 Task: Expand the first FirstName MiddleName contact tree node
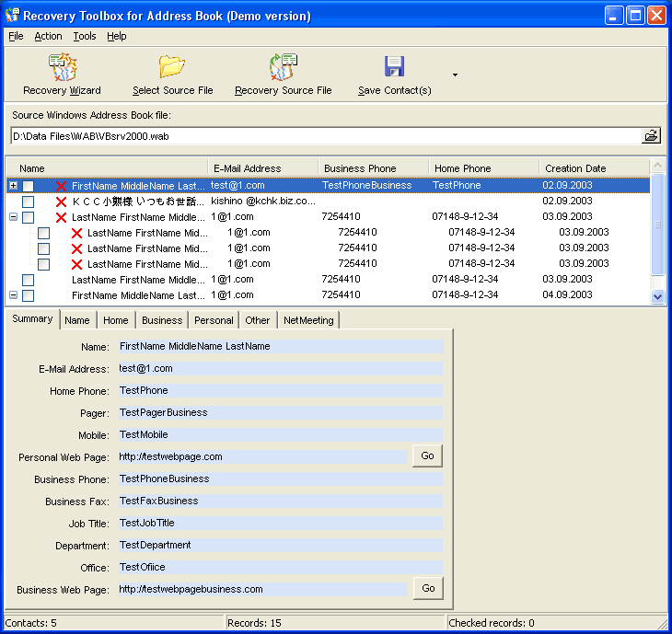pos(13,186)
